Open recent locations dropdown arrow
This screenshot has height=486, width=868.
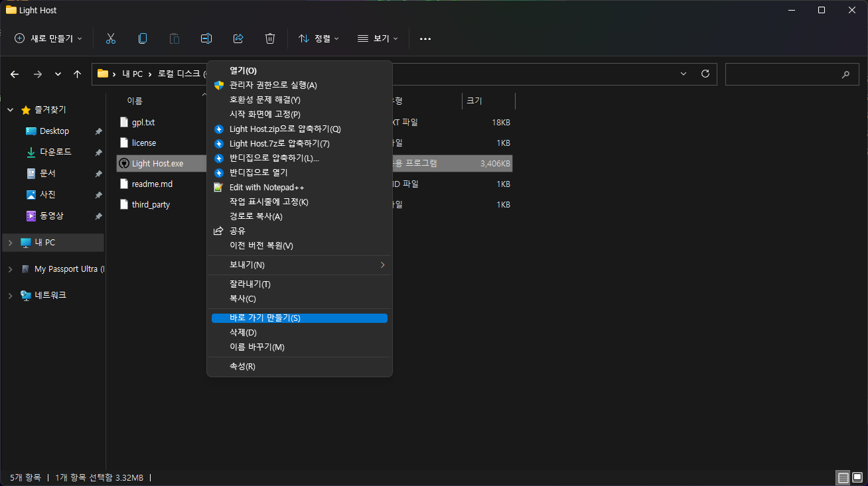[58, 74]
